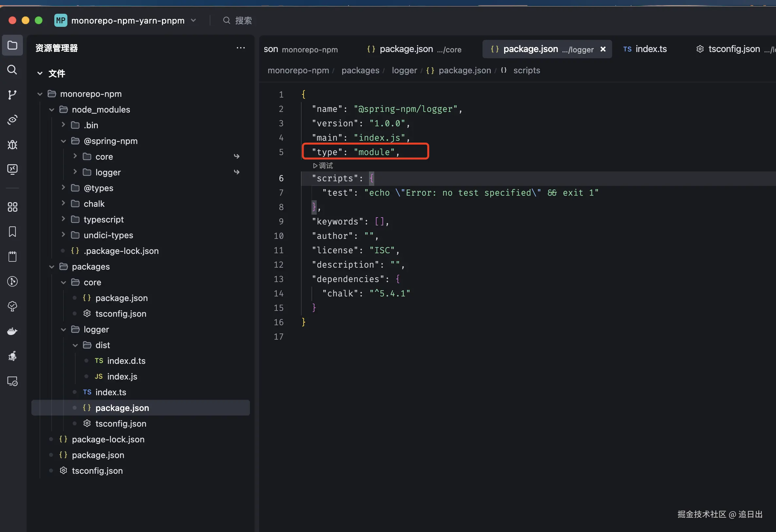Open the Extensions grid icon
Viewport: 776px width, 532px height.
(12, 207)
